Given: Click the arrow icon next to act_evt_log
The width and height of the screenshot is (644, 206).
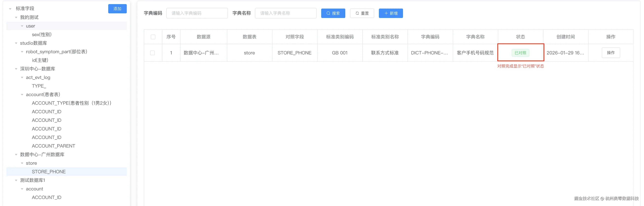Looking at the screenshot, I should pyautogui.click(x=22, y=77).
